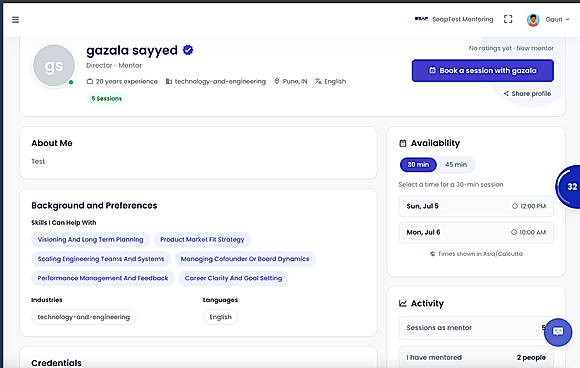Click Gauri's profile avatar
This screenshot has width=580, height=368.
pos(533,20)
